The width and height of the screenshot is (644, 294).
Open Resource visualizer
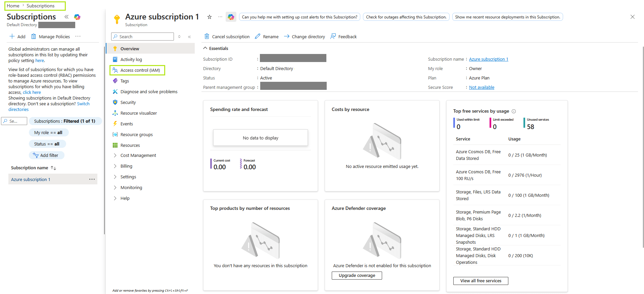(150, 113)
